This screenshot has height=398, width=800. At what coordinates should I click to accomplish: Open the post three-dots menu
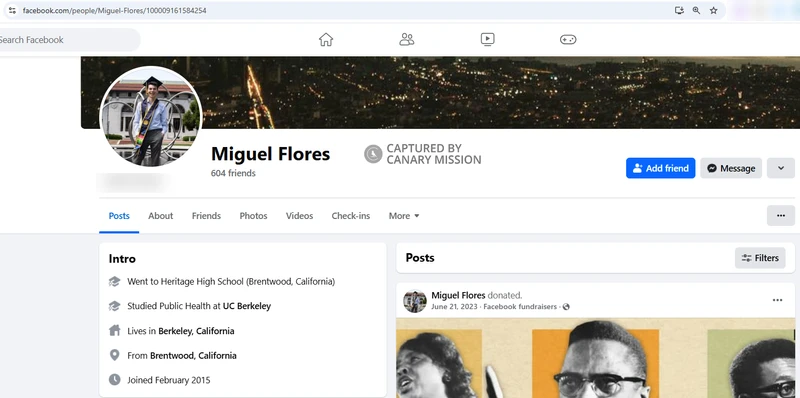point(777,300)
